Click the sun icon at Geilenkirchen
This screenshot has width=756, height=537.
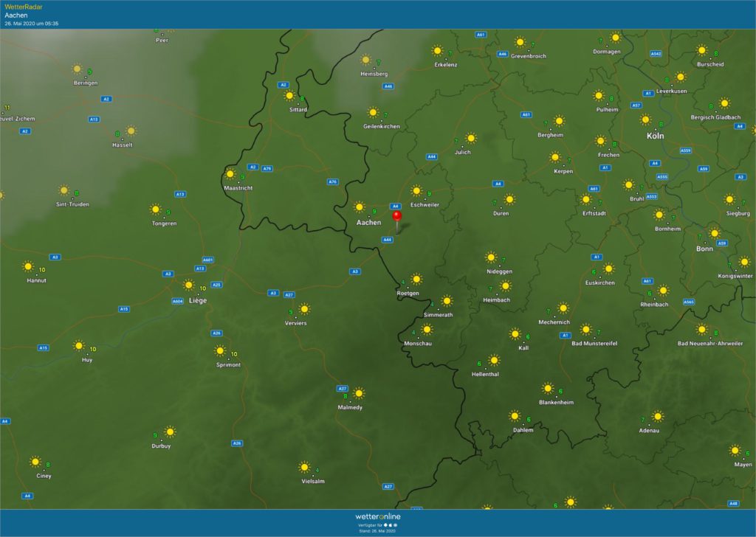point(373,112)
